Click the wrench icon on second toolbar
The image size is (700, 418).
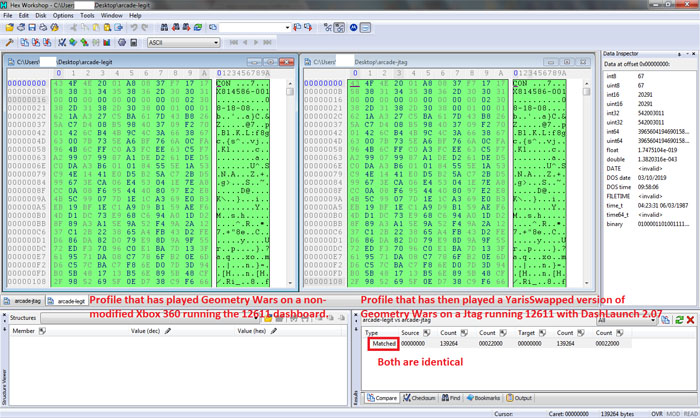pos(9,43)
